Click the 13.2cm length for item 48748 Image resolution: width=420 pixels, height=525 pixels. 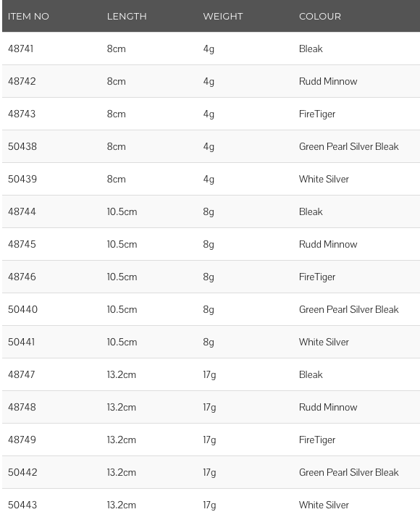point(121,407)
